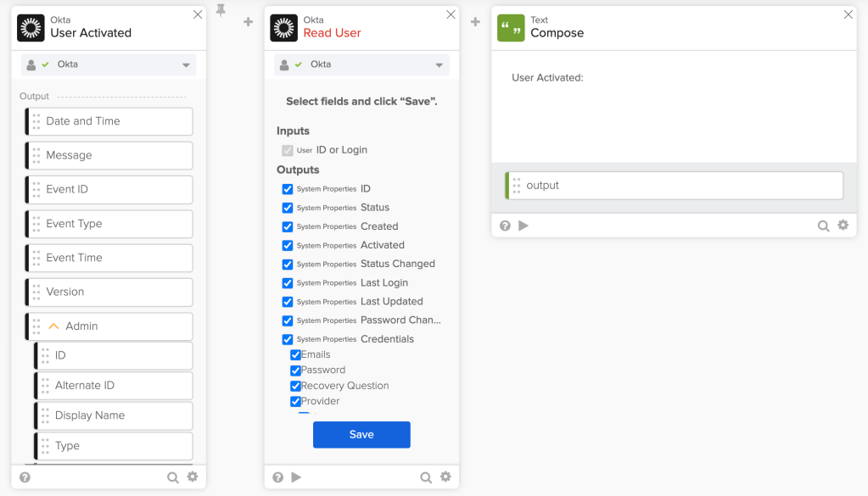Screen dimensions: 868x496
Task: Open settings gear on User Activated card
Action: (x=193, y=477)
